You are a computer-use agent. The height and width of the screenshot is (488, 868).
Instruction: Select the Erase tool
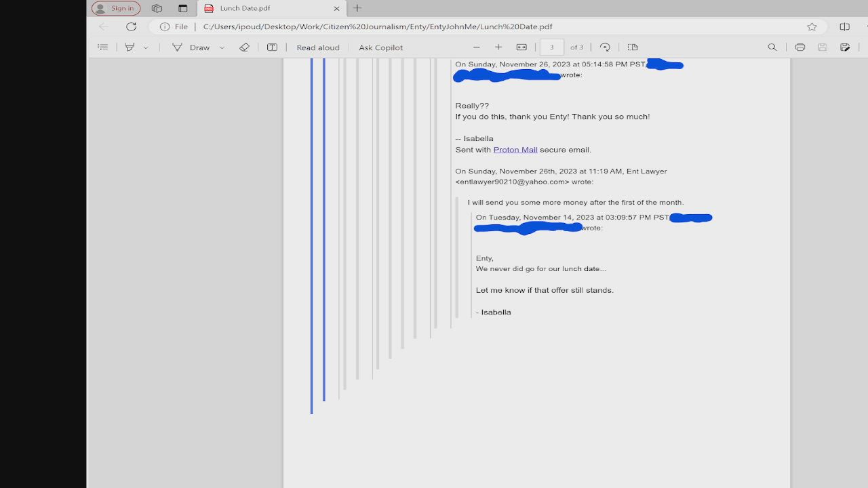(x=245, y=47)
